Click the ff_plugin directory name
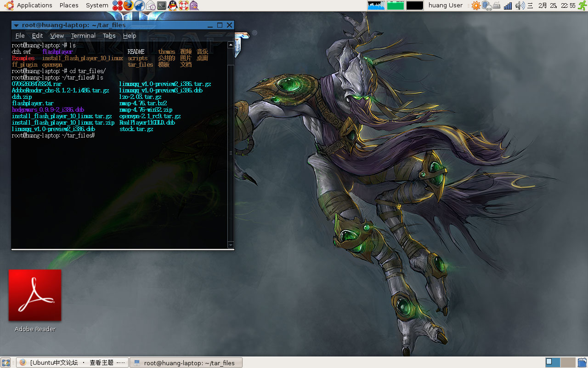Viewport: 588px width, 368px height. [24, 65]
